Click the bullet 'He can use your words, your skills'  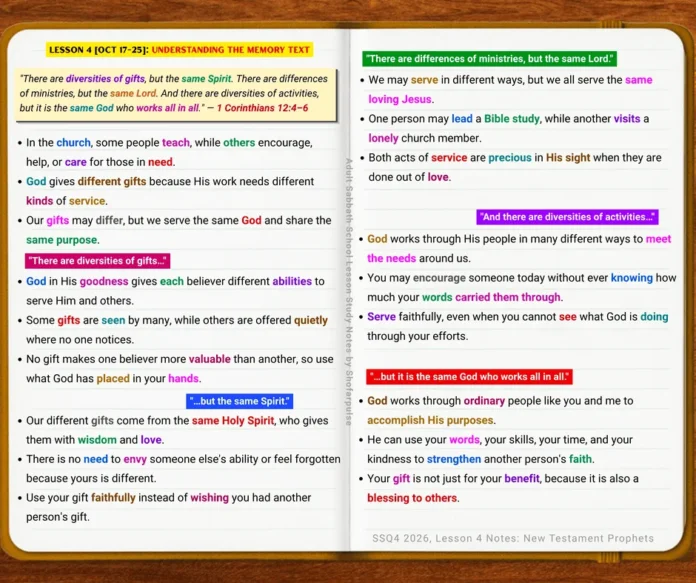pos(496,449)
